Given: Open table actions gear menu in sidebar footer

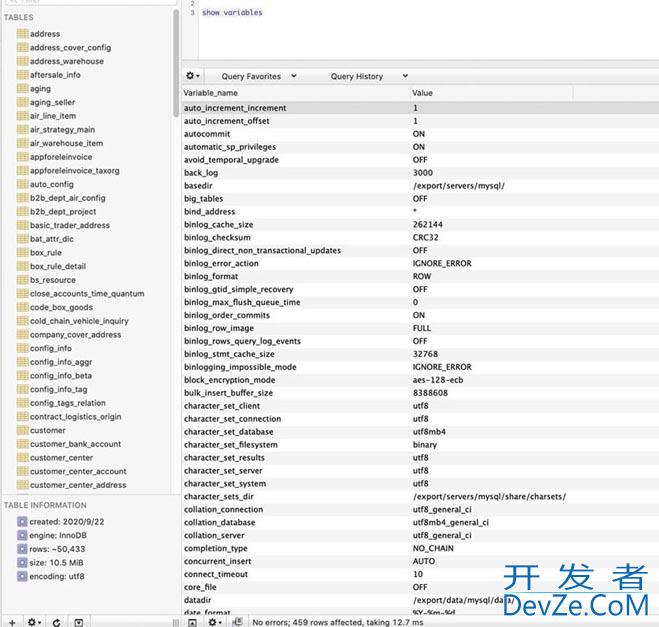Looking at the screenshot, I should tap(34, 622).
